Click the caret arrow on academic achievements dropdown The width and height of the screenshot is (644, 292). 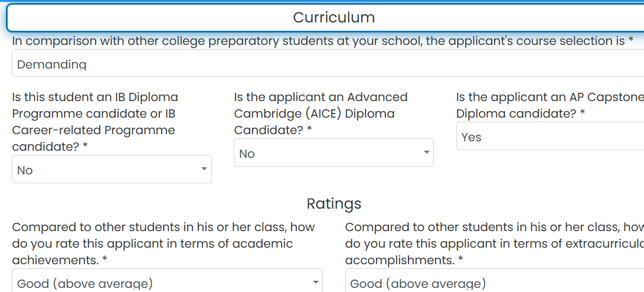point(315,282)
